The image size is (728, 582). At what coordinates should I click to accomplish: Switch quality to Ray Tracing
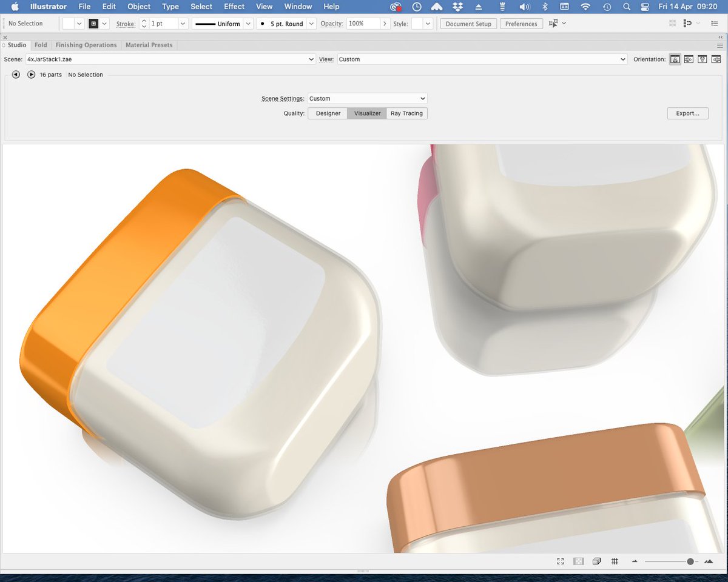(406, 113)
